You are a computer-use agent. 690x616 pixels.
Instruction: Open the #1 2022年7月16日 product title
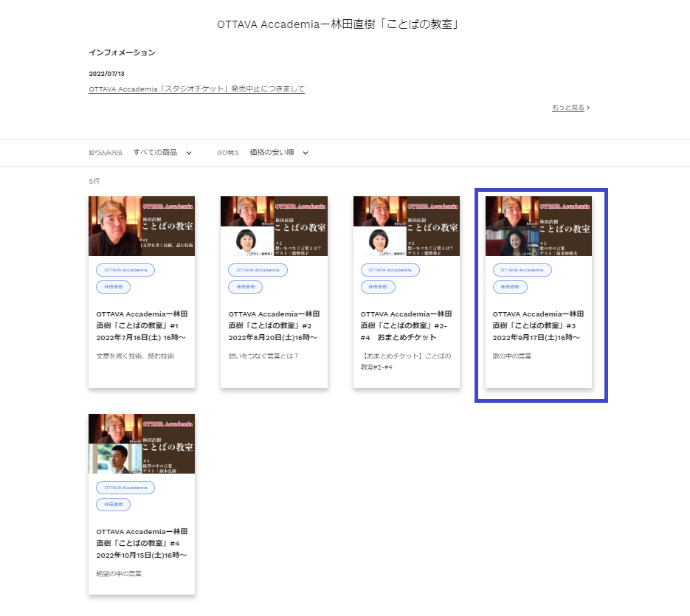click(x=141, y=325)
